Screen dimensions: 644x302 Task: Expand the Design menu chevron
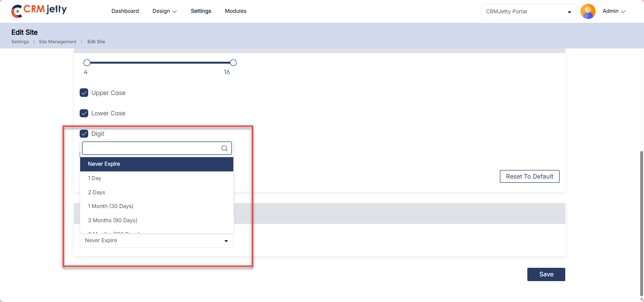click(175, 11)
